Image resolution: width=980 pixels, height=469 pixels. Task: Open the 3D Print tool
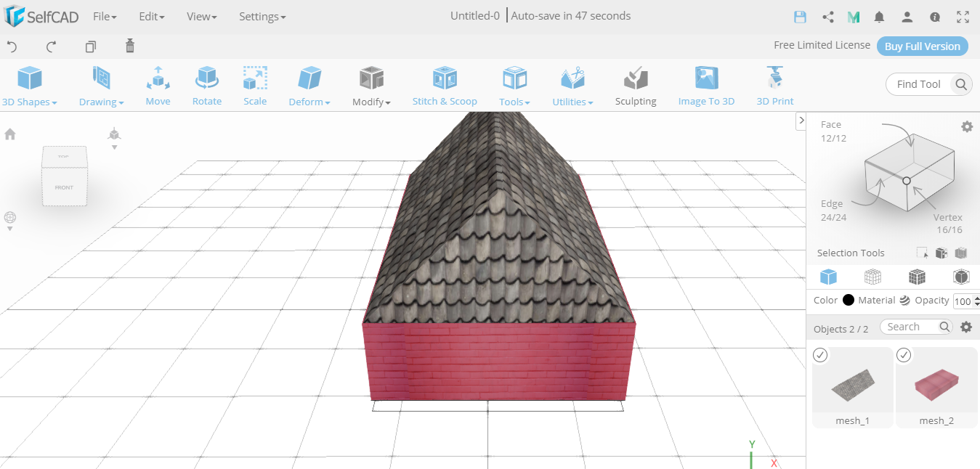pyautogui.click(x=774, y=85)
